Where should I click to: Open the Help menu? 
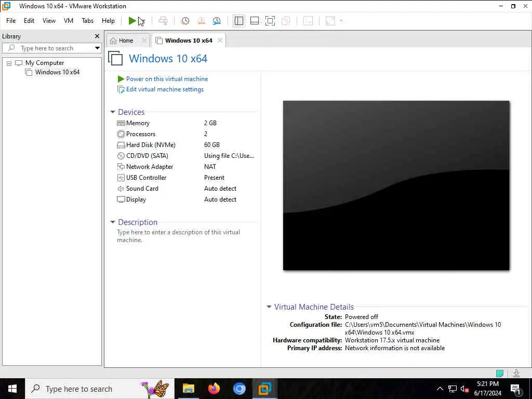[108, 21]
